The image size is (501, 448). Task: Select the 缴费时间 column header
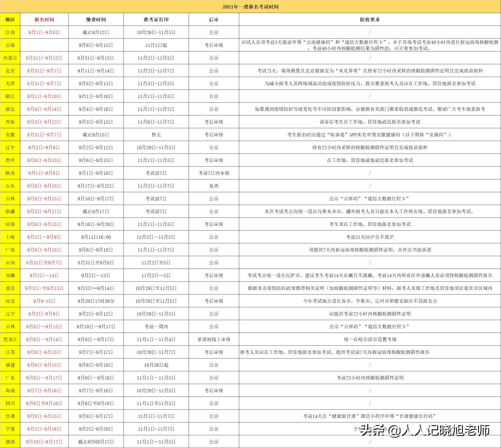(x=96, y=20)
